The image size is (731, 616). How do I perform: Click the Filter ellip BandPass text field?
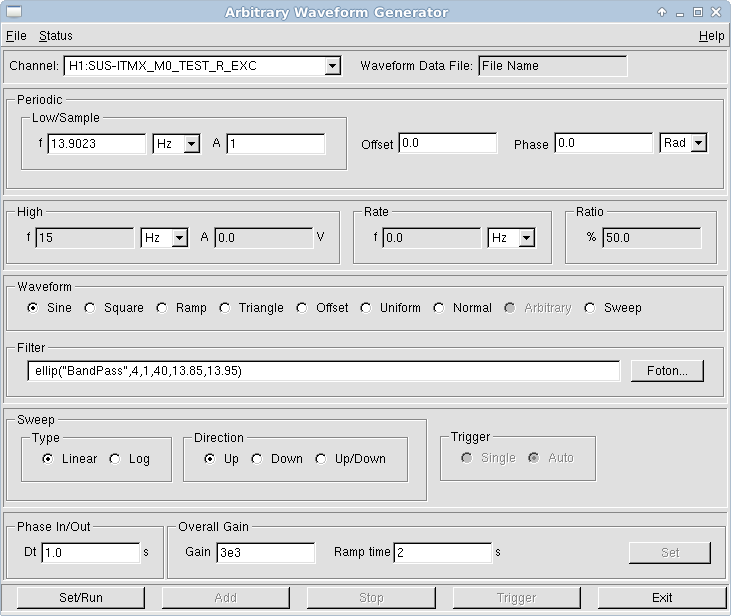324,371
